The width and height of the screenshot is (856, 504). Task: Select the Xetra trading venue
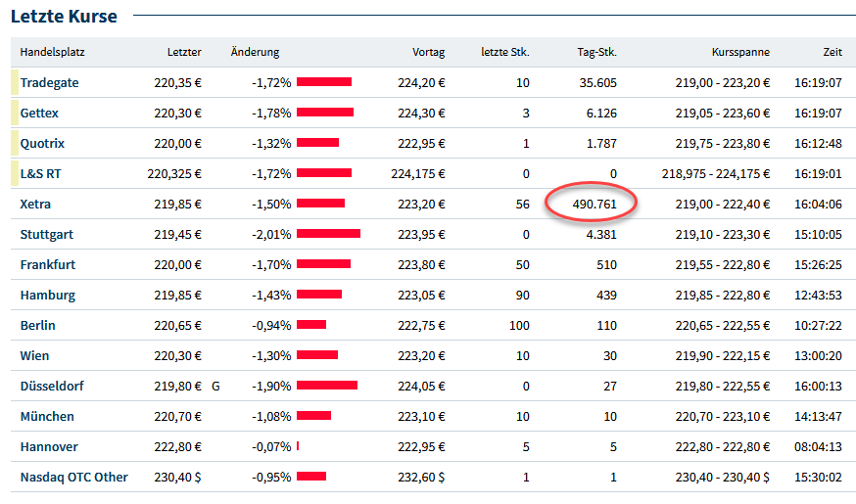[35, 205]
